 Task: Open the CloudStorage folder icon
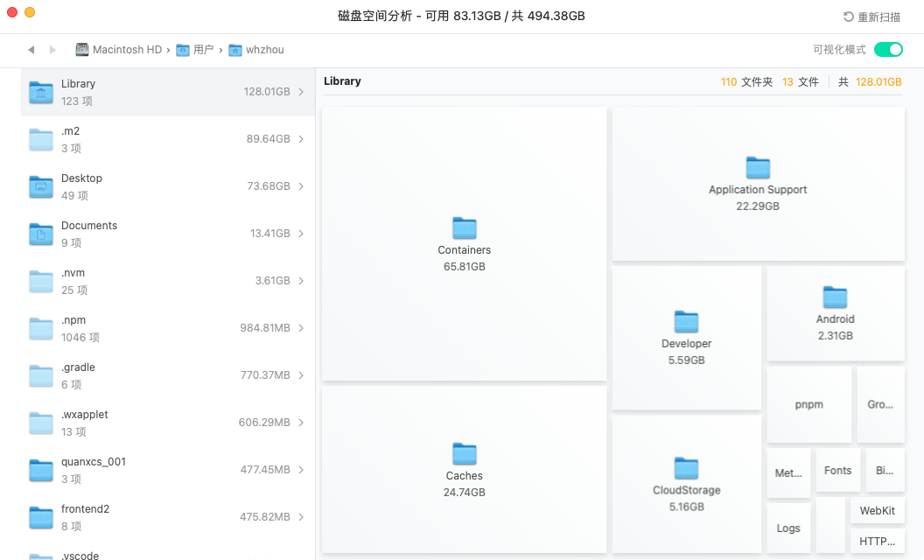[686, 469]
